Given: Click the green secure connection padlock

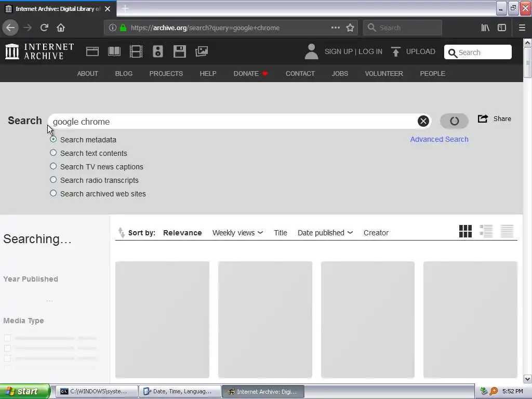Looking at the screenshot, I should tap(123, 28).
